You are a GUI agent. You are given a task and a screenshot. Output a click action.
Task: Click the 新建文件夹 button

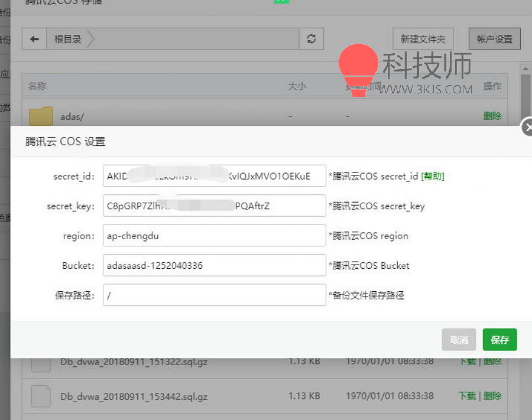point(423,39)
